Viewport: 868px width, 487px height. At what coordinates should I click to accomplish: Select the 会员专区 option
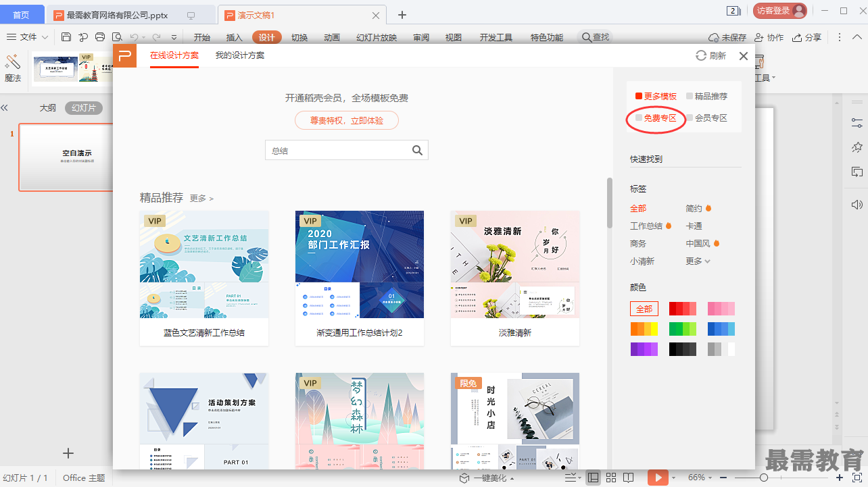(x=706, y=118)
